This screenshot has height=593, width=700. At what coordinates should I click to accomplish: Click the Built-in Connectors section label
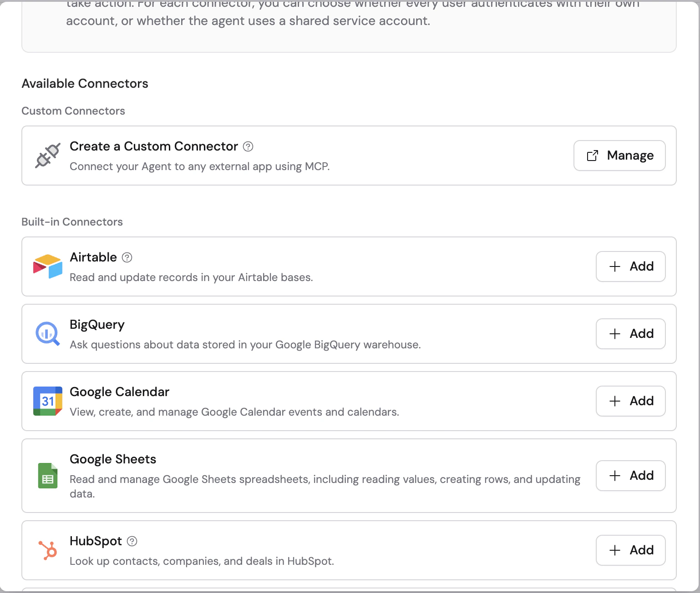[x=72, y=221]
